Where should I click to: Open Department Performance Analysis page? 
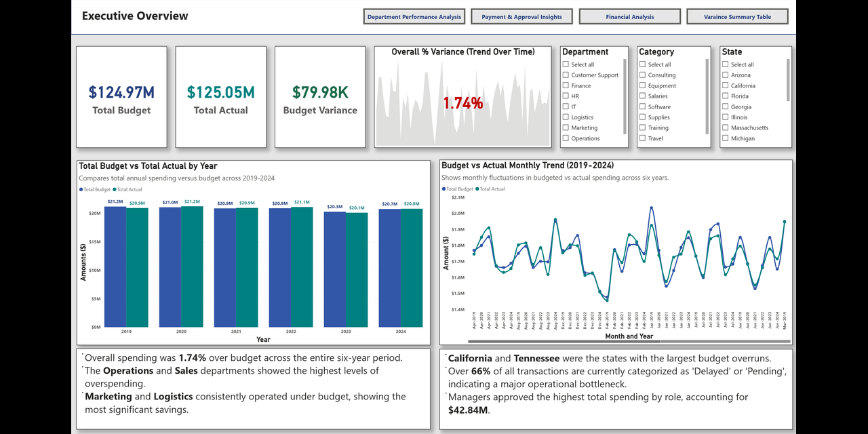[414, 17]
